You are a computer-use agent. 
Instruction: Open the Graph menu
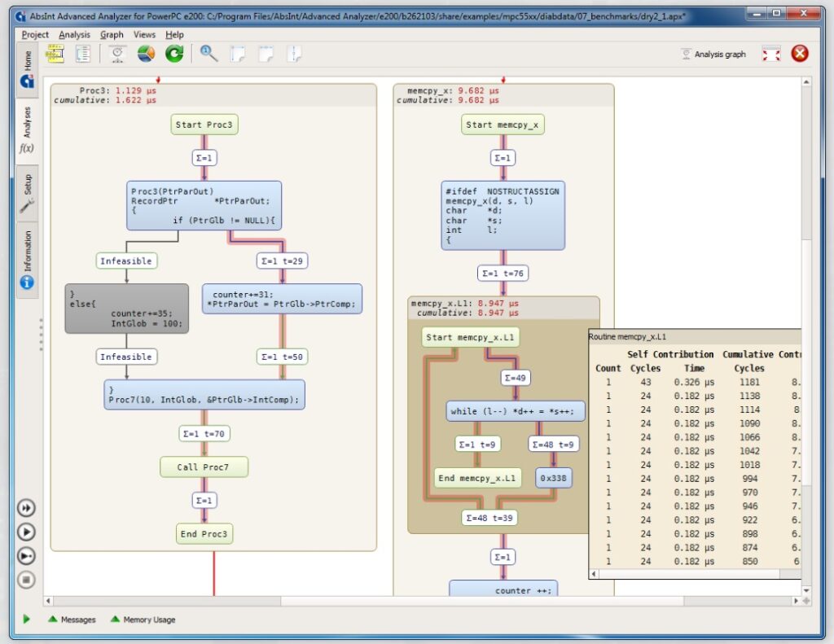pyautogui.click(x=112, y=34)
